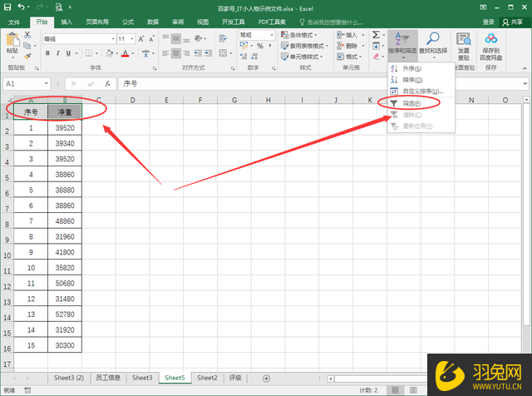The width and height of the screenshot is (532, 396).
Task: Select cell containing 50680
Action: 65,283
